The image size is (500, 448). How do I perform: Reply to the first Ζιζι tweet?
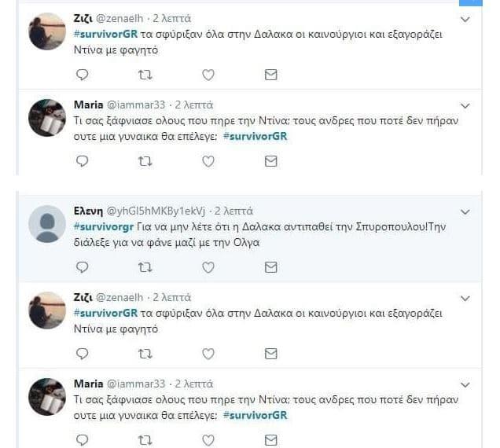coord(83,75)
